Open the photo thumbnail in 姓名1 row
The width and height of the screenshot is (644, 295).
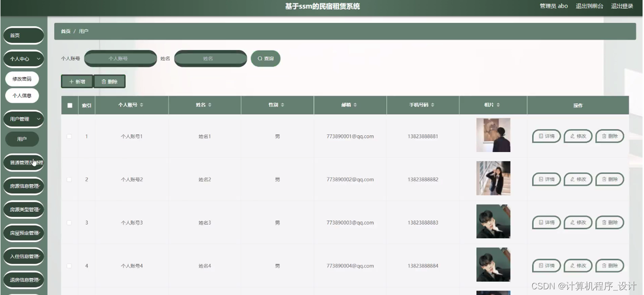(493, 135)
